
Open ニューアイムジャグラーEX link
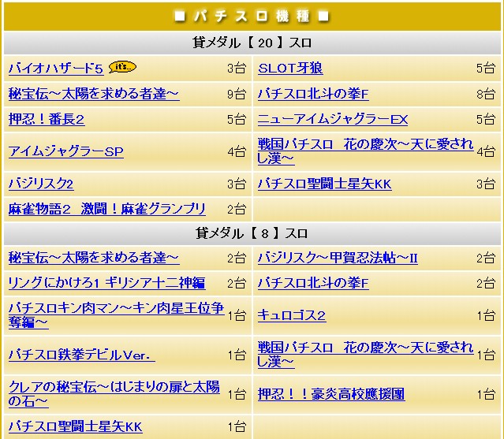tap(333, 120)
